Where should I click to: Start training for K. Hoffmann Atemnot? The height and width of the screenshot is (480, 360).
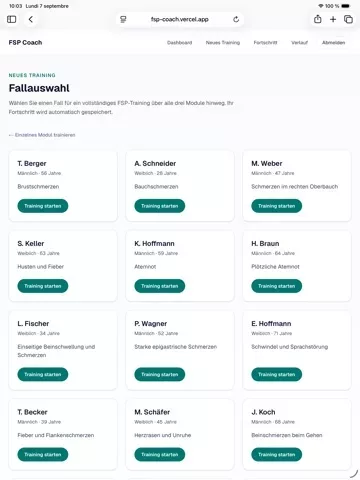click(160, 286)
